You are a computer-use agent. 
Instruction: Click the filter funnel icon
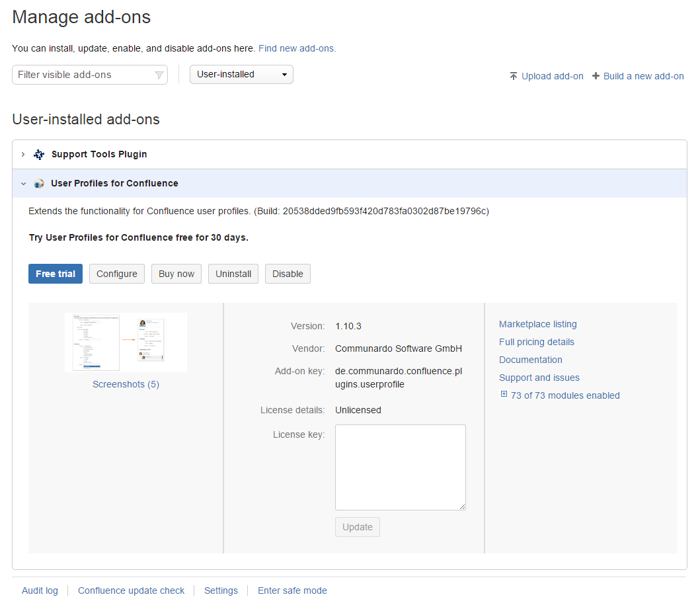[x=159, y=75]
